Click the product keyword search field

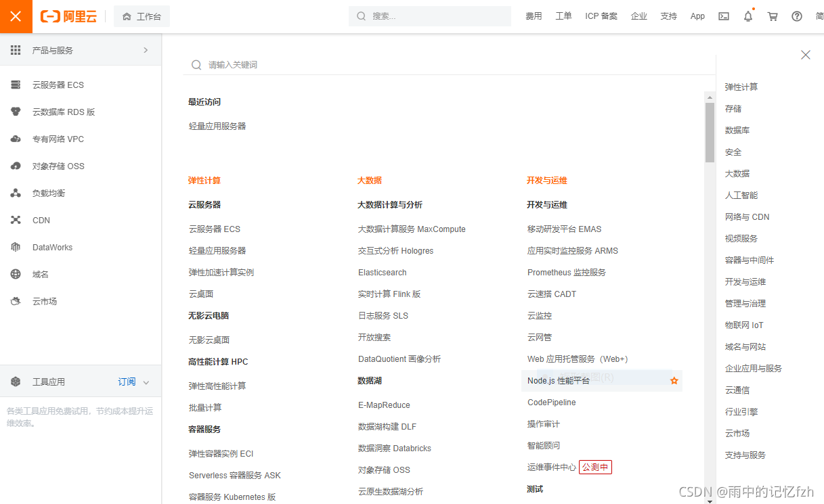coord(450,65)
